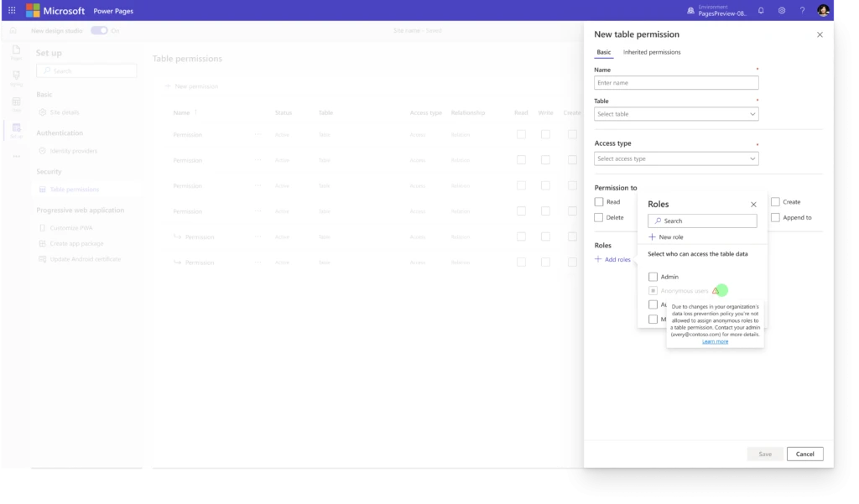Open the Select access type dropdown
Screen dimensions: 859x504
(676, 158)
